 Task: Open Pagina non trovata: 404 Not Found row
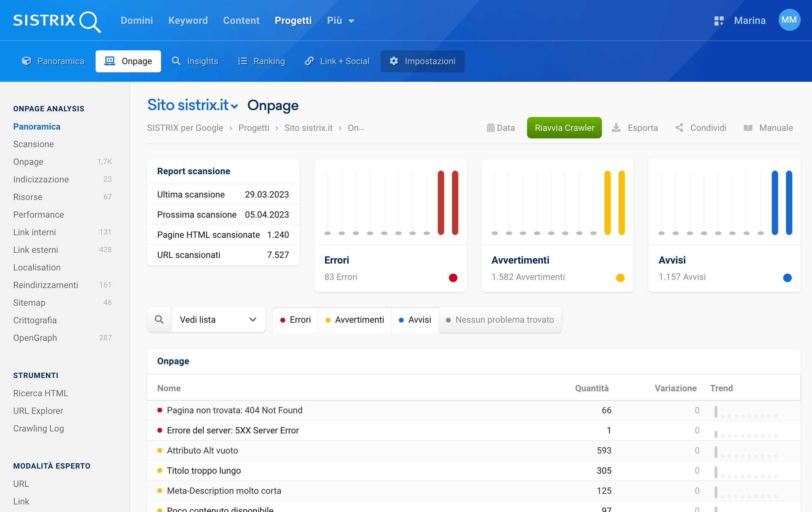[473, 410]
